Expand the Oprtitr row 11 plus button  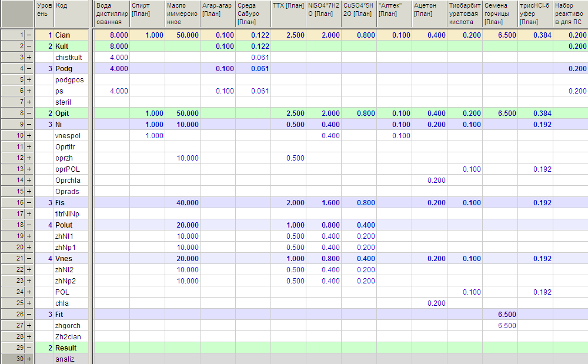tap(29, 146)
